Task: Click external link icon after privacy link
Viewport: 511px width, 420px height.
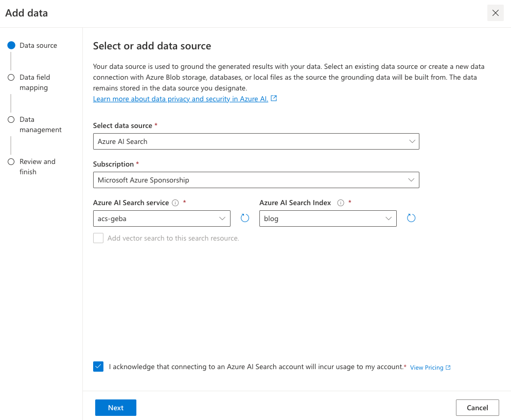Action: (274, 99)
